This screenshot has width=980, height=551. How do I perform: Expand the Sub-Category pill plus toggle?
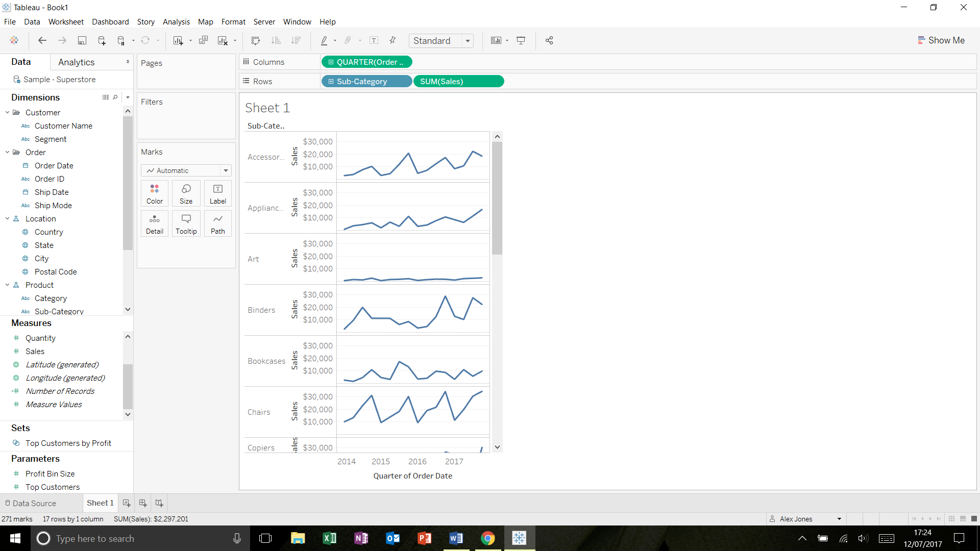click(x=331, y=82)
